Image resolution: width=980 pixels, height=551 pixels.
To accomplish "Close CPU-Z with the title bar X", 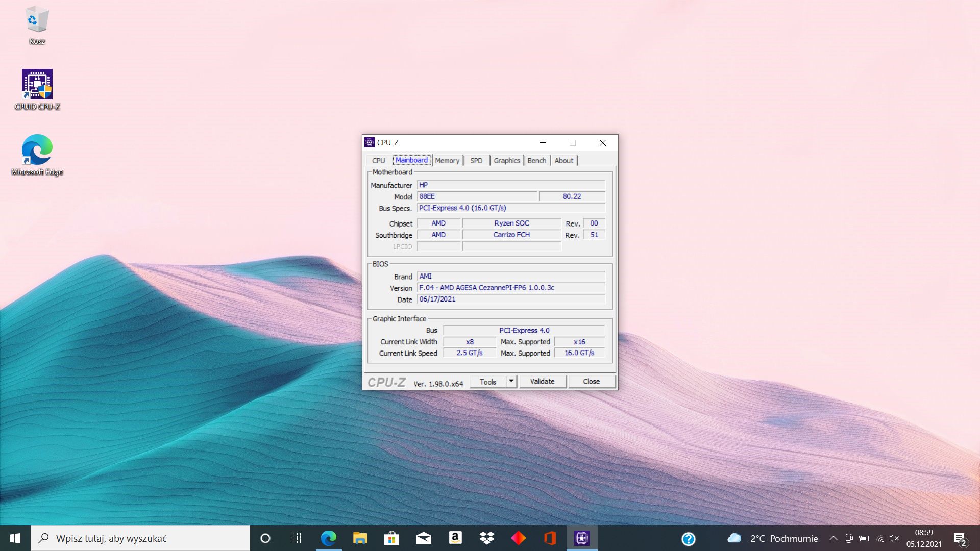I will 603,143.
